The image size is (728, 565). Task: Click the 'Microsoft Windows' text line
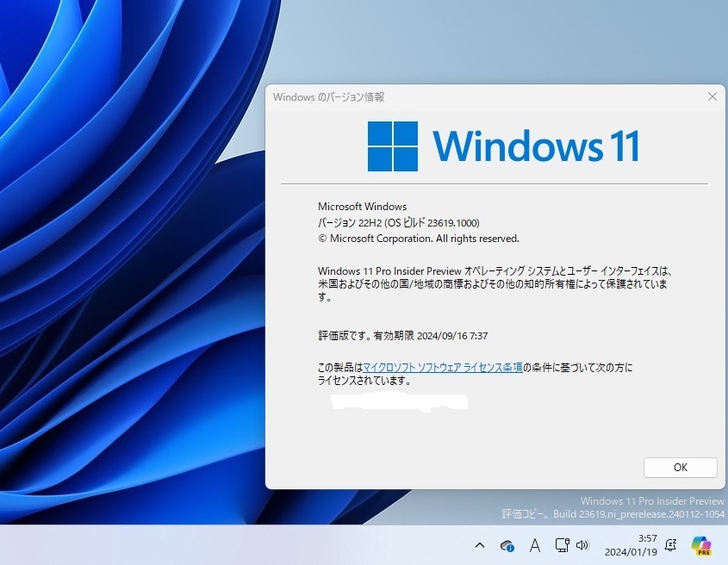click(x=362, y=207)
